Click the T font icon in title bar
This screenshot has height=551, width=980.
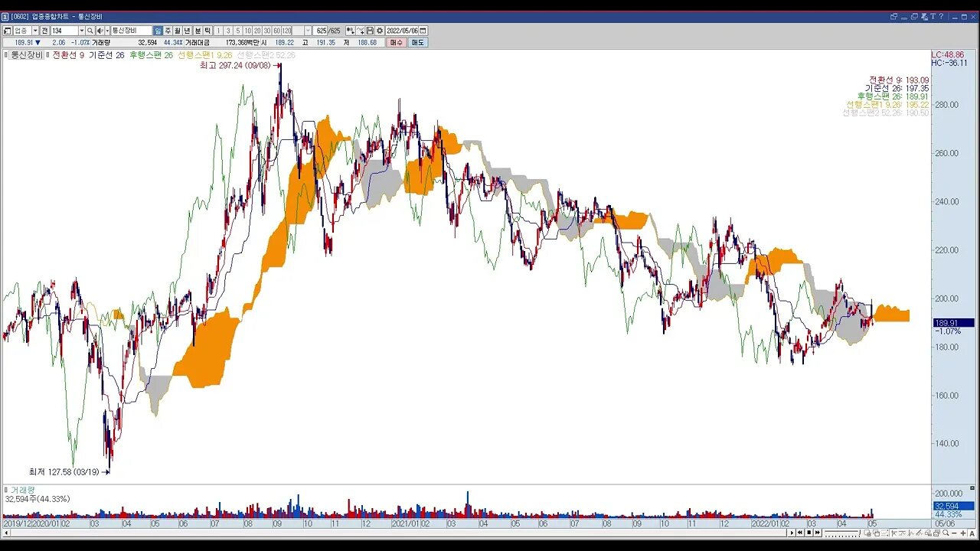click(x=933, y=16)
